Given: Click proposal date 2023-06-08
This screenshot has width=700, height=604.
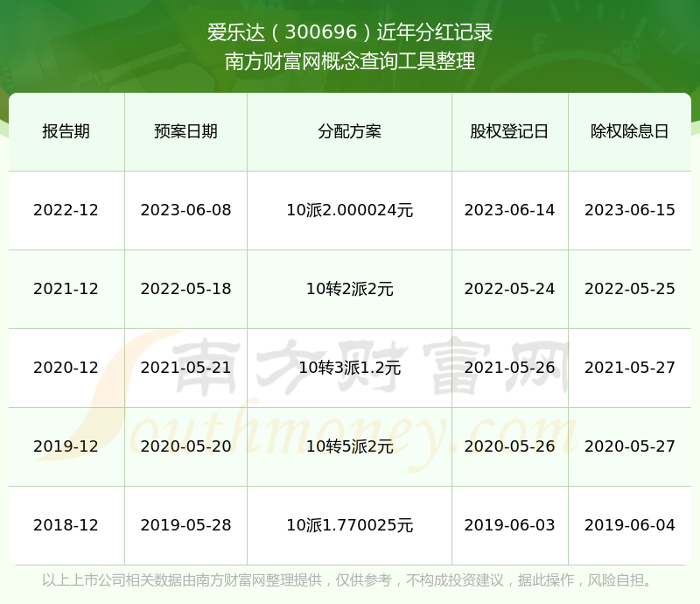Looking at the screenshot, I should click(185, 210).
